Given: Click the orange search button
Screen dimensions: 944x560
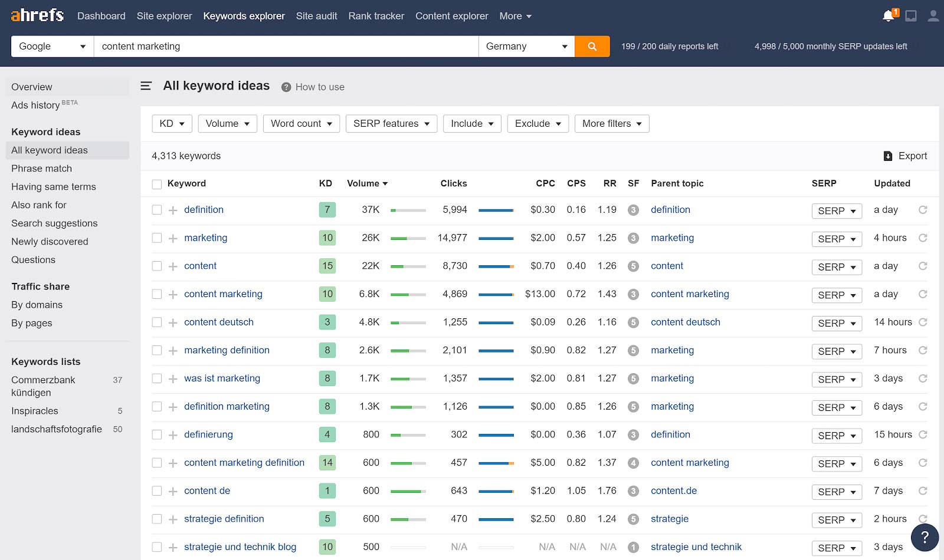Looking at the screenshot, I should click(592, 46).
